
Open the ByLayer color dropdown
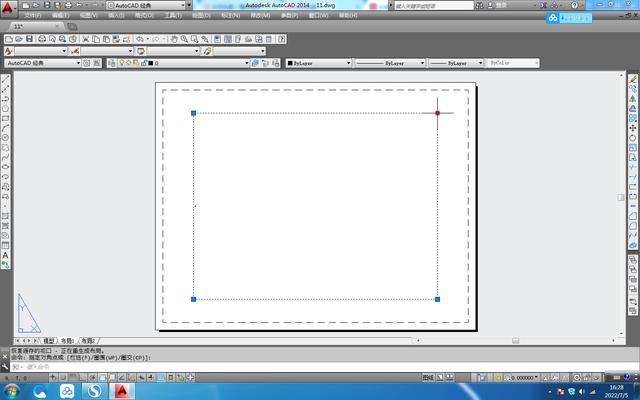click(x=318, y=63)
